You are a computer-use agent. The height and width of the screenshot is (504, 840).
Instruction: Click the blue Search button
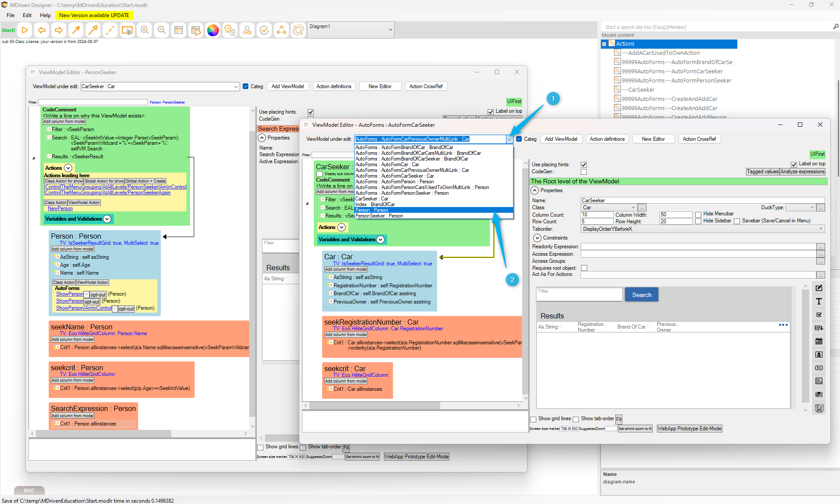click(x=641, y=295)
